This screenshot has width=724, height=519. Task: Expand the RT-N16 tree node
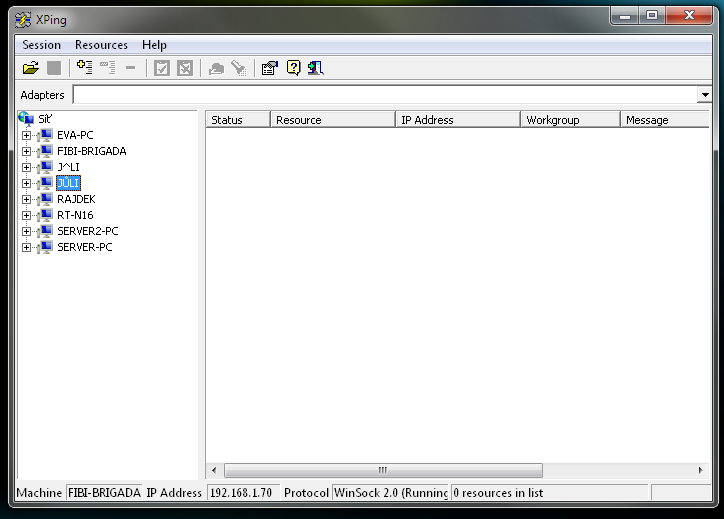[x=26, y=215]
